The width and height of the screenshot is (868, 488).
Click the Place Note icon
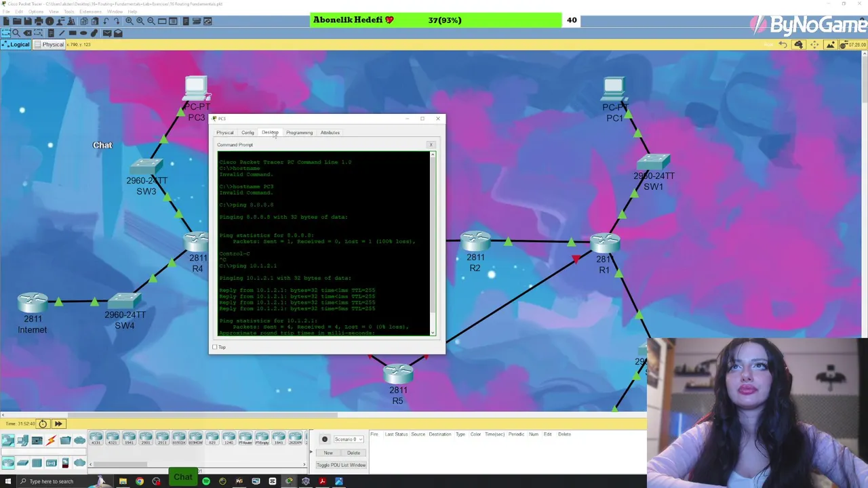[x=51, y=33]
